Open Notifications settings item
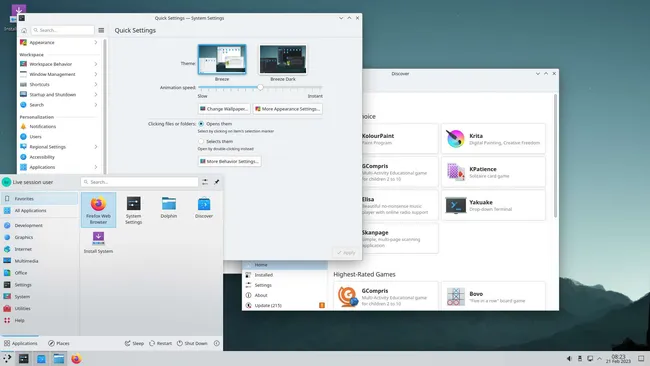This screenshot has width=650, height=366. tap(59, 126)
